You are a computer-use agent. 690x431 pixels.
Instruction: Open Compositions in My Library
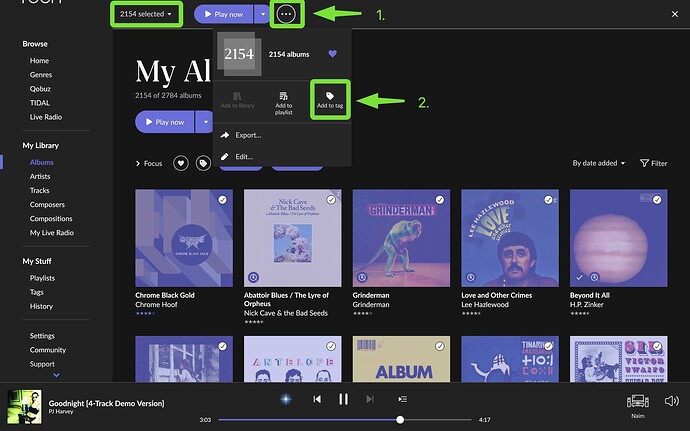51,218
